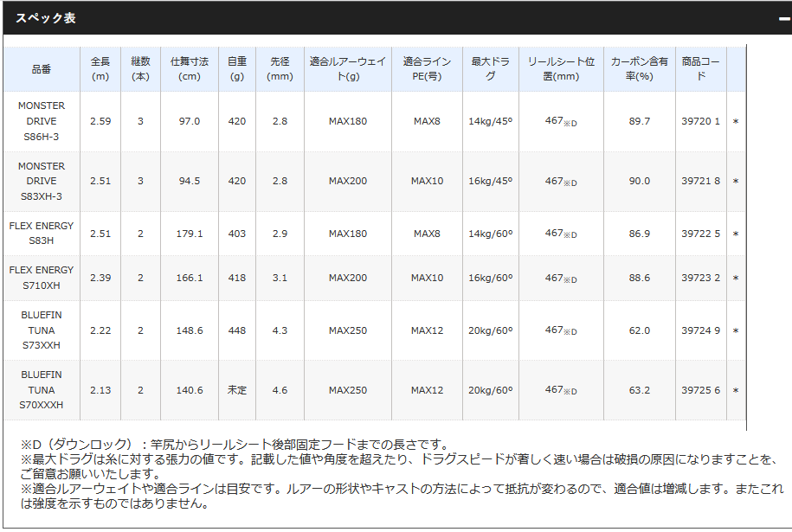The image size is (792, 532).
Task: Click the MONSTER DRIVE S86H-3 model name
Action: [x=42, y=121]
